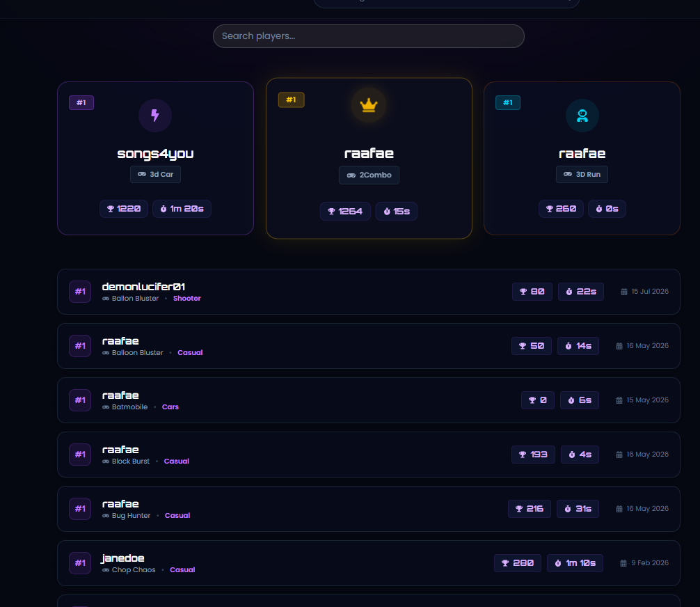Click the Chop Chaos game name
The width and height of the screenshot is (700, 607).
[x=134, y=570]
